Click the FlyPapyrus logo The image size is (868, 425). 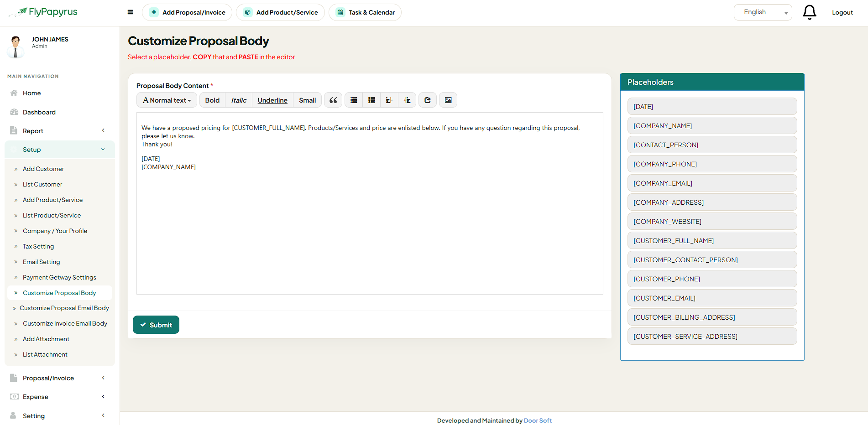(x=43, y=12)
